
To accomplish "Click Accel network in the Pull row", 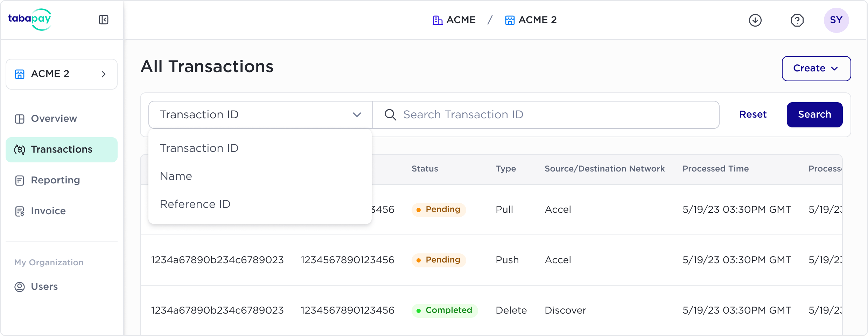I will 558,210.
